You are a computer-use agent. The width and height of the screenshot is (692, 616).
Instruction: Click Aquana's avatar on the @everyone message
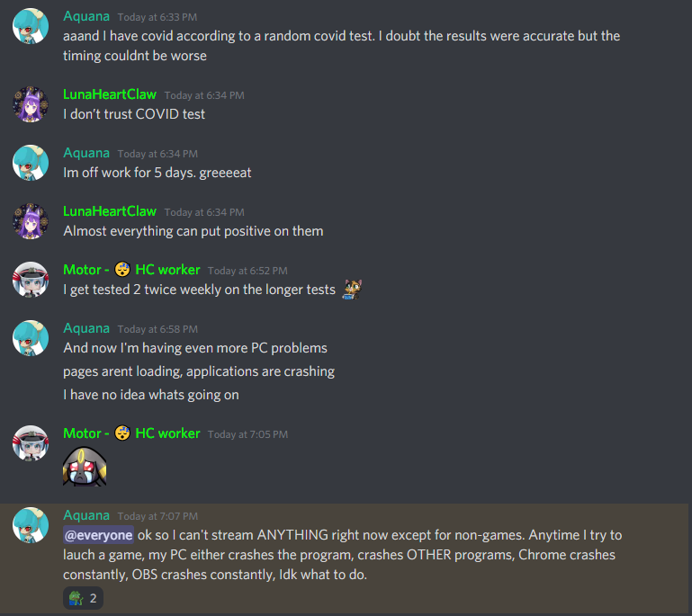(x=31, y=525)
